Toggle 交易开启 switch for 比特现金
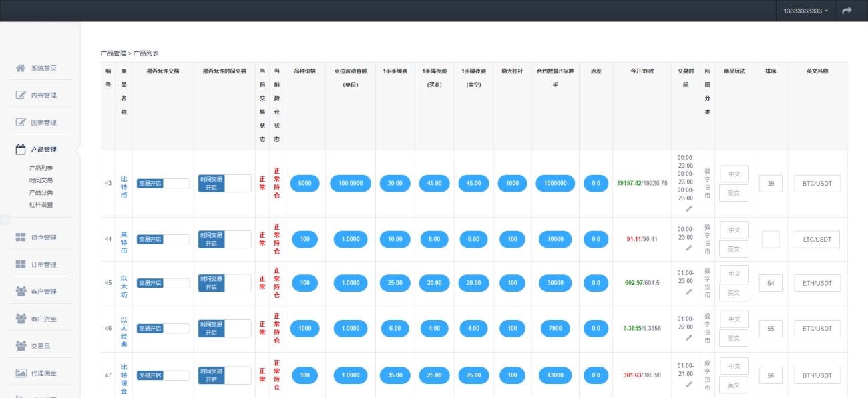Image resolution: width=868 pixels, height=398 pixels. [163, 375]
